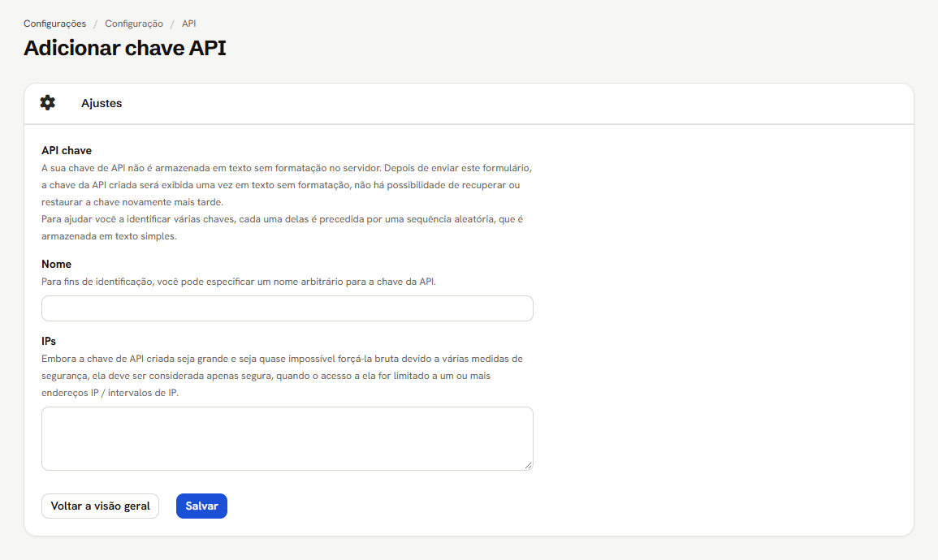Click the Nome field label
Screen dimensions: 938x560
click(x=56, y=264)
